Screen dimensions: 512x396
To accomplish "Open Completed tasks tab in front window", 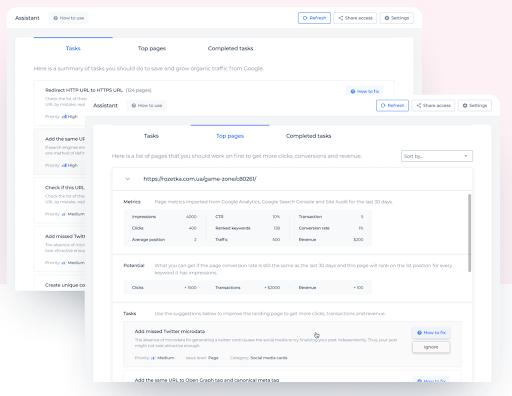I will pyautogui.click(x=308, y=136).
